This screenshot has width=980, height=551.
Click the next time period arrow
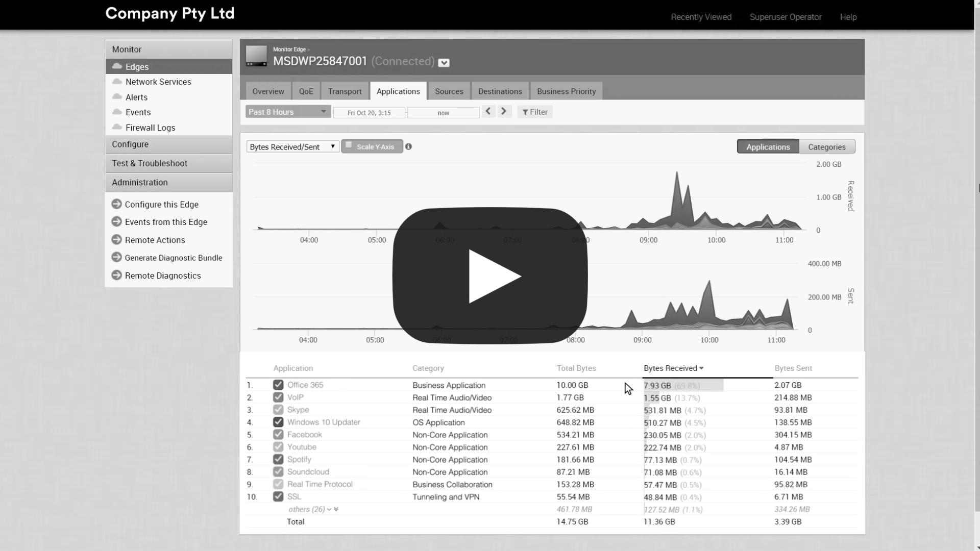[504, 111]
